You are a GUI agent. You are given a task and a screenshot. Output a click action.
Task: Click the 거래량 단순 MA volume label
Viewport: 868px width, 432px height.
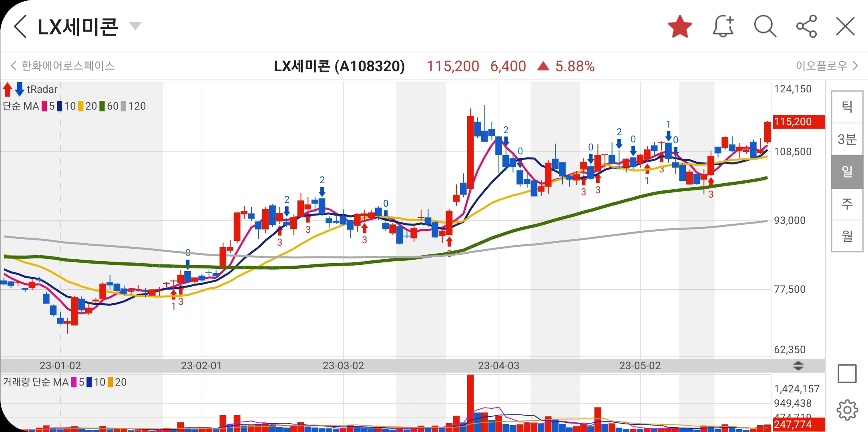[x=36, y=382]
